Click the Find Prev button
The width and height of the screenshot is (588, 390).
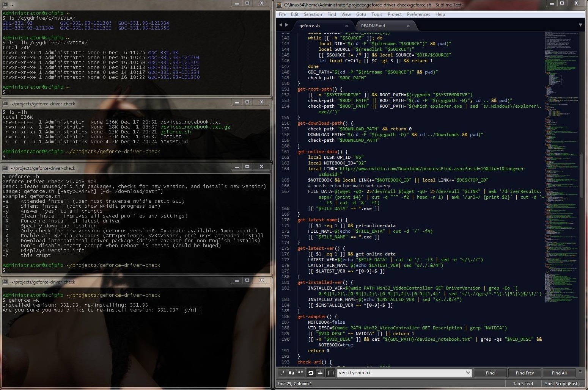(x=525, y=373)
